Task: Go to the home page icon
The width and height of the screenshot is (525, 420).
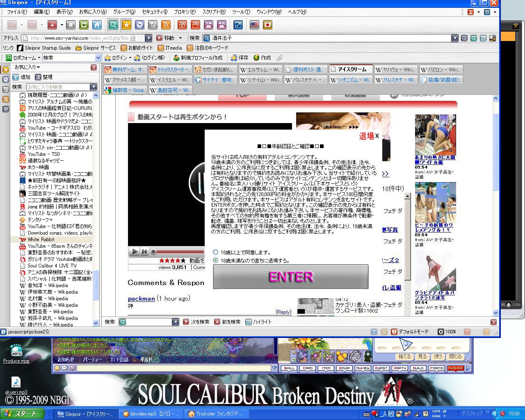Action: pos(97,25)
